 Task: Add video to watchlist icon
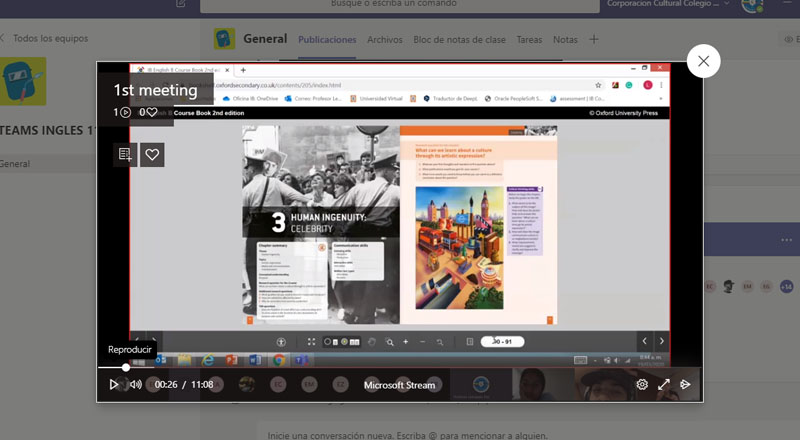point(125,155)
